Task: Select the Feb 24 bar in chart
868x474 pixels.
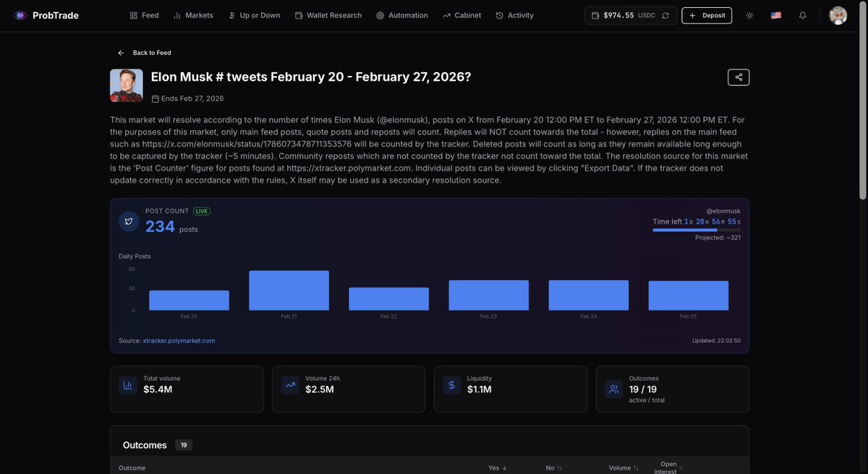Action: [588, 295]
